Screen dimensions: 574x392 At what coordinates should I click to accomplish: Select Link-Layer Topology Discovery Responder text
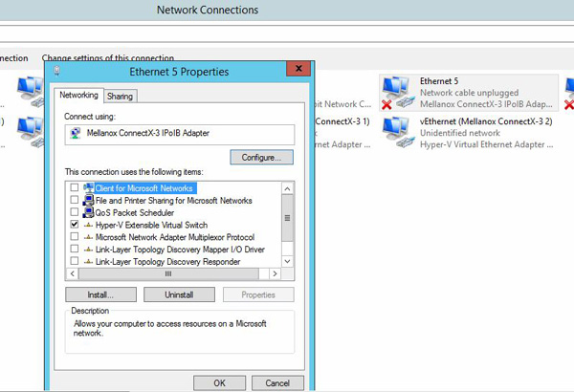168,262
